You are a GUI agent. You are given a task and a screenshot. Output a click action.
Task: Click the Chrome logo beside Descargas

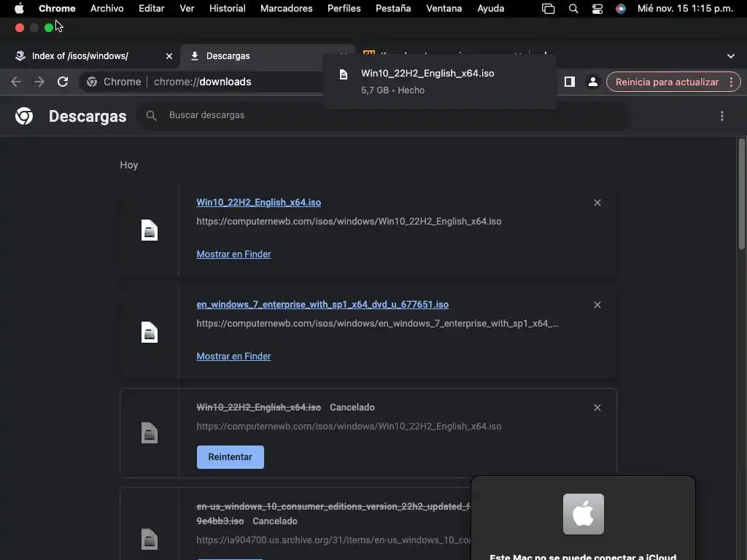(24, 116)
